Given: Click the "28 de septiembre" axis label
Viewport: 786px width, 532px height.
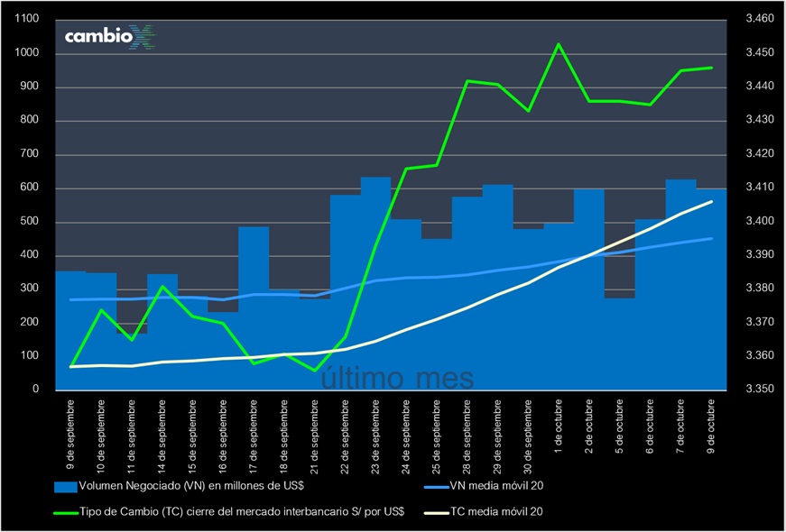Looking at the screenshot, I should coord(467,436).
